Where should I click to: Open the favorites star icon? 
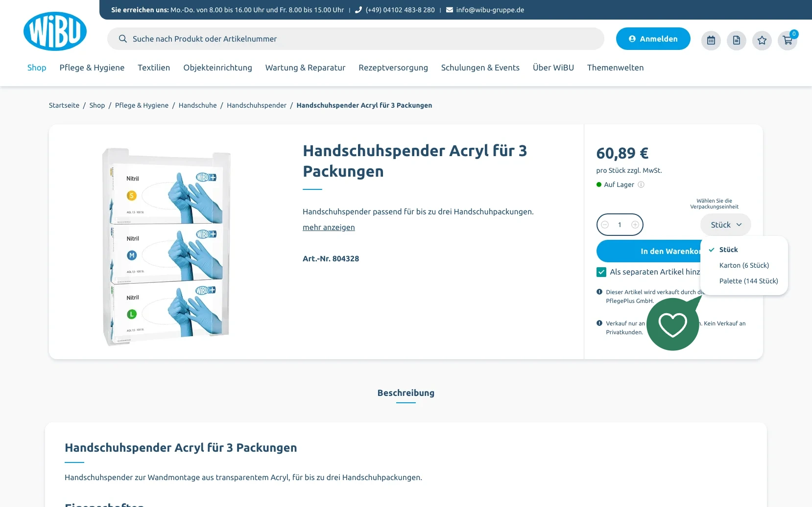click(x=762, y=41)
